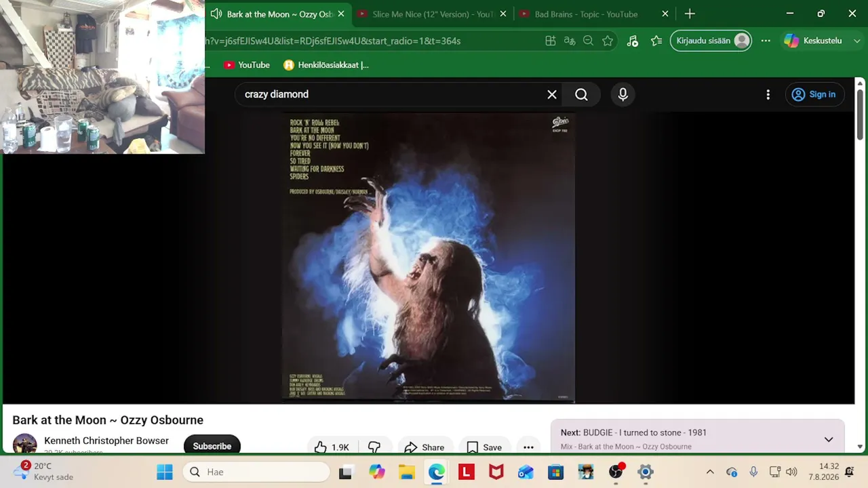Click the translate page icon

coord(570,41)
